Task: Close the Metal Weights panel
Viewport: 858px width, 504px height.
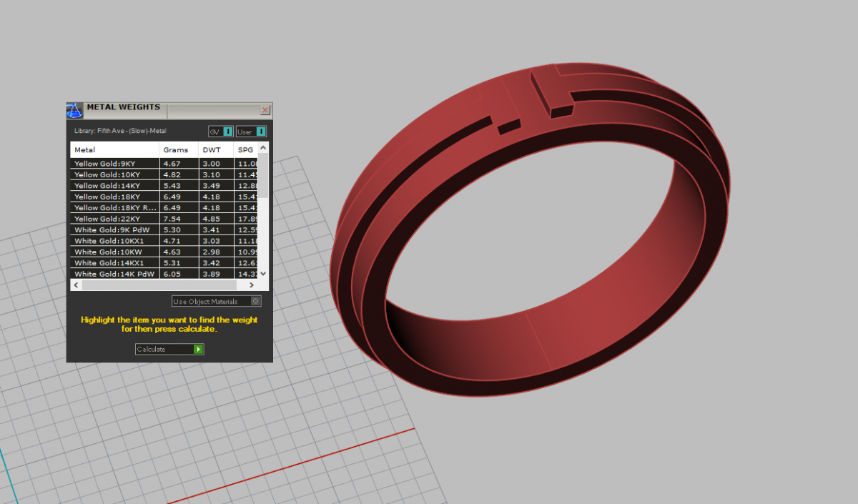Action: point(265,110)
